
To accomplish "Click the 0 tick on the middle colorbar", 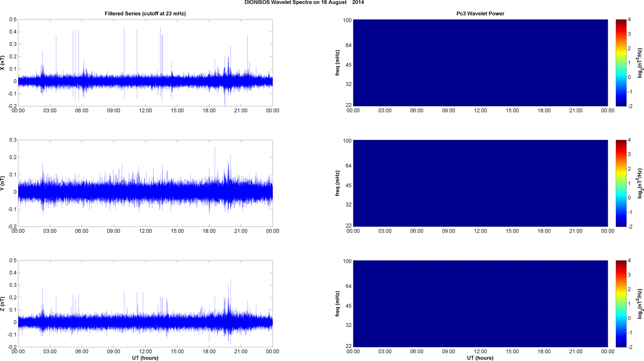I will (x=629, y=198).
